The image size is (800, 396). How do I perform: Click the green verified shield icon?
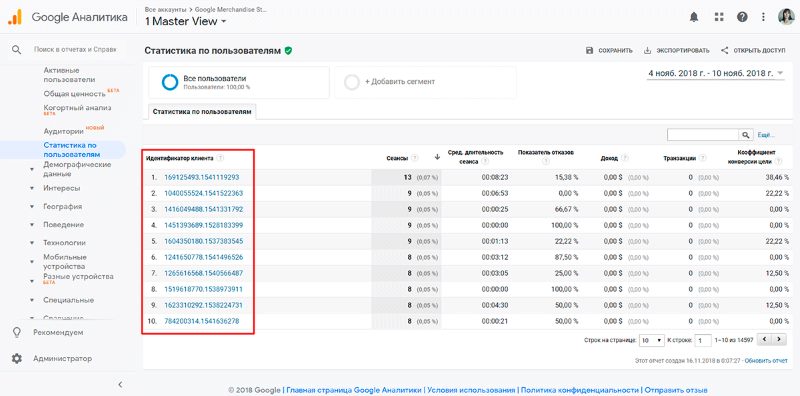pos(288,51)
